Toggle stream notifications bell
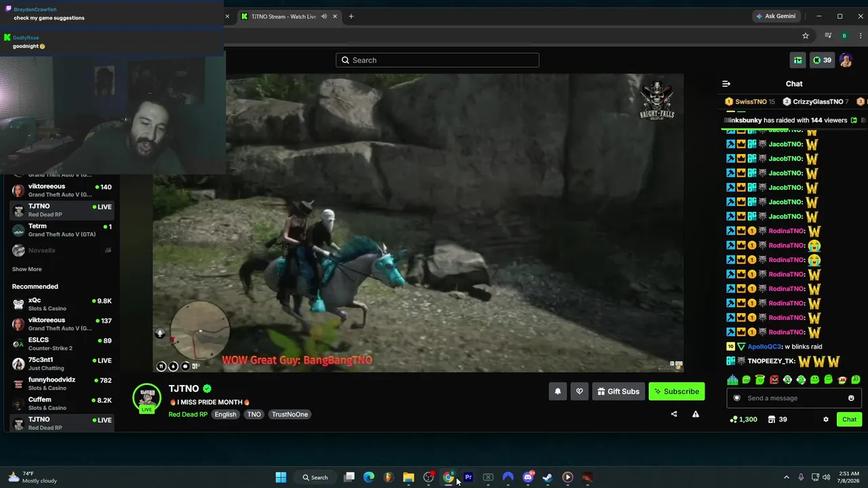Viewport: 868px width, 488px height. click(x=557, y=391)
